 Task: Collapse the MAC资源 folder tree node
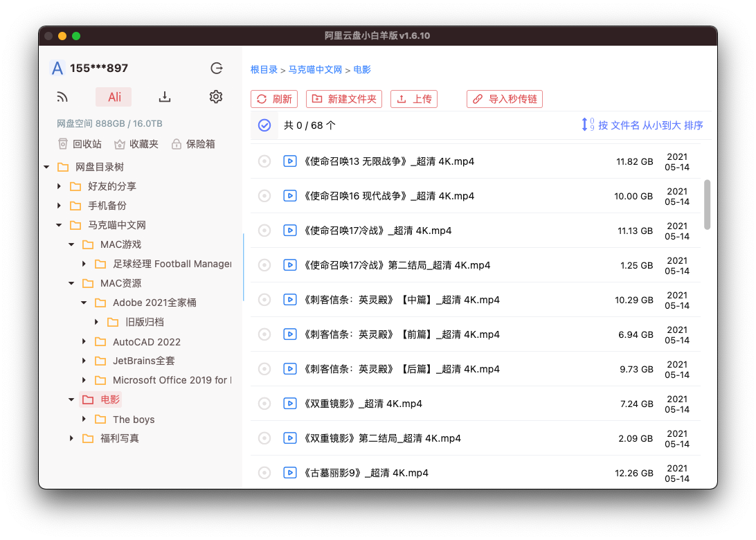71,283
